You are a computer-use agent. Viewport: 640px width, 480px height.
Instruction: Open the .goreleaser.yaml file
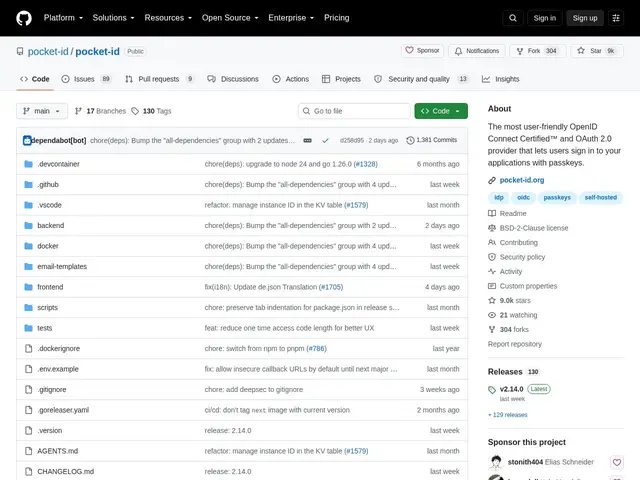click(63, 410)
